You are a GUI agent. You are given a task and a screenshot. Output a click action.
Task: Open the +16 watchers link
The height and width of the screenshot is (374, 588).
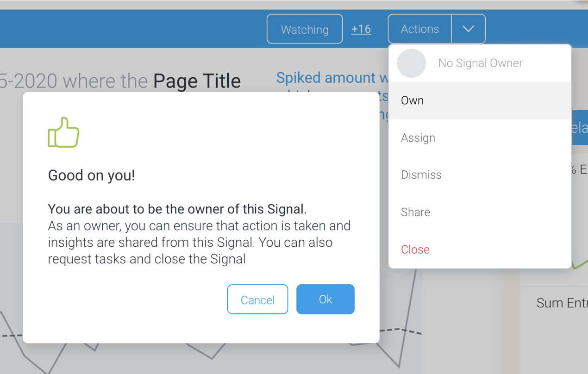click(361, 29)
